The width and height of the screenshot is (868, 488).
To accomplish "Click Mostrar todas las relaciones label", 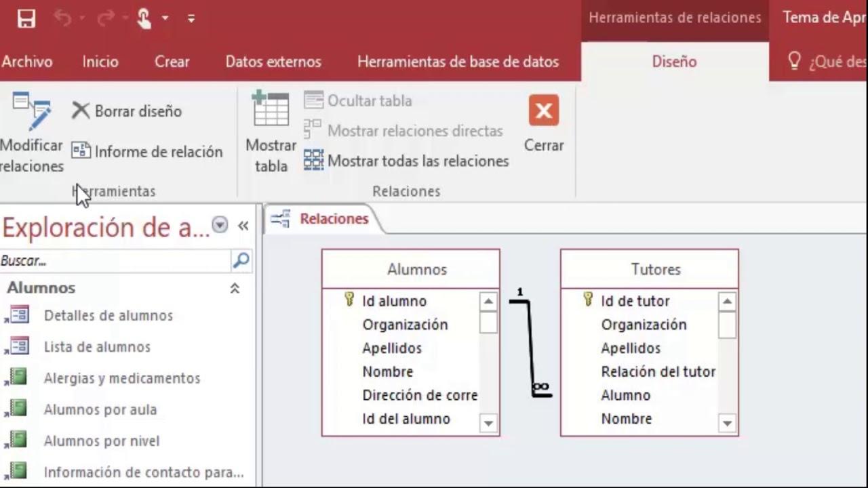I will [x=418, y=161].
